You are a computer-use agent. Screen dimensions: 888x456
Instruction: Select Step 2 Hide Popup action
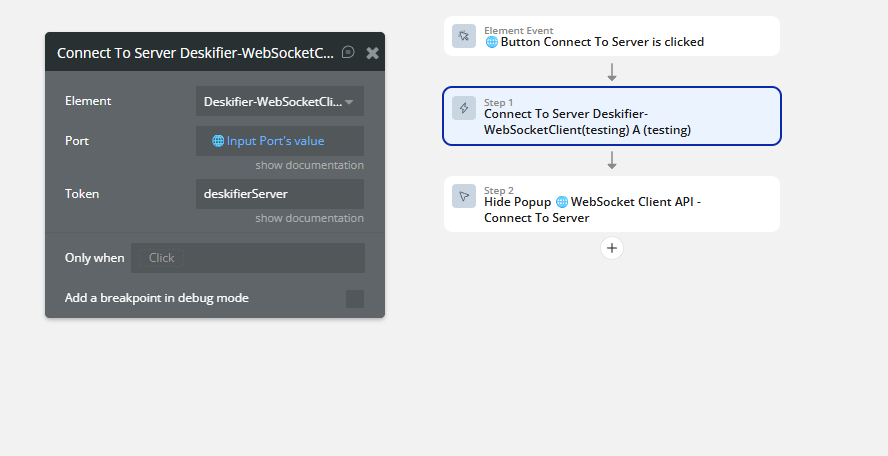(x=612, y=204)
